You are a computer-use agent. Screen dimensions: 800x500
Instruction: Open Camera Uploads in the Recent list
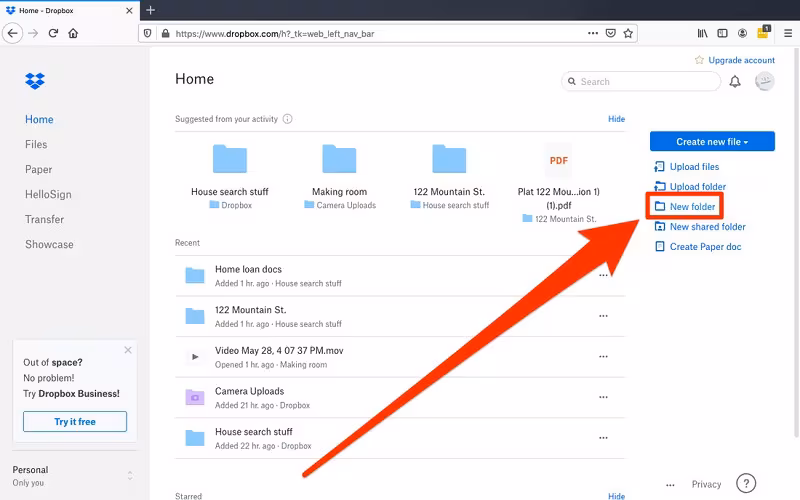249,391
